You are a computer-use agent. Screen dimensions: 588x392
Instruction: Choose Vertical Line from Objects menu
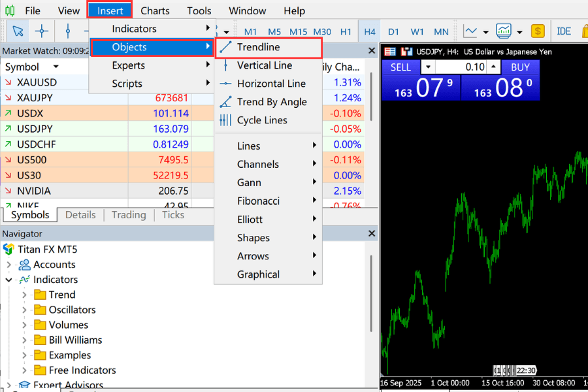(x=268, y=65)
